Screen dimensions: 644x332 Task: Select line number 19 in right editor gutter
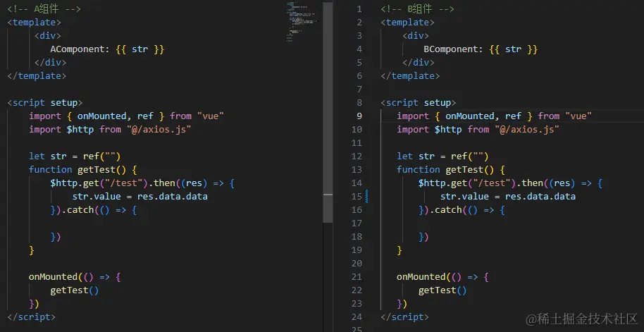(x=357, y=250)
